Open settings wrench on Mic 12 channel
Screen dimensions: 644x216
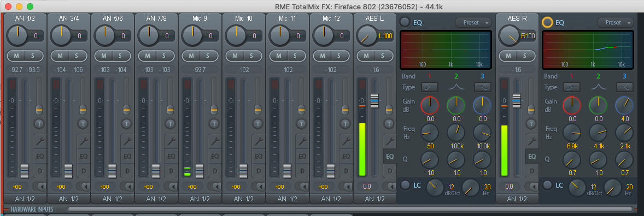click(x=346, y=141)
